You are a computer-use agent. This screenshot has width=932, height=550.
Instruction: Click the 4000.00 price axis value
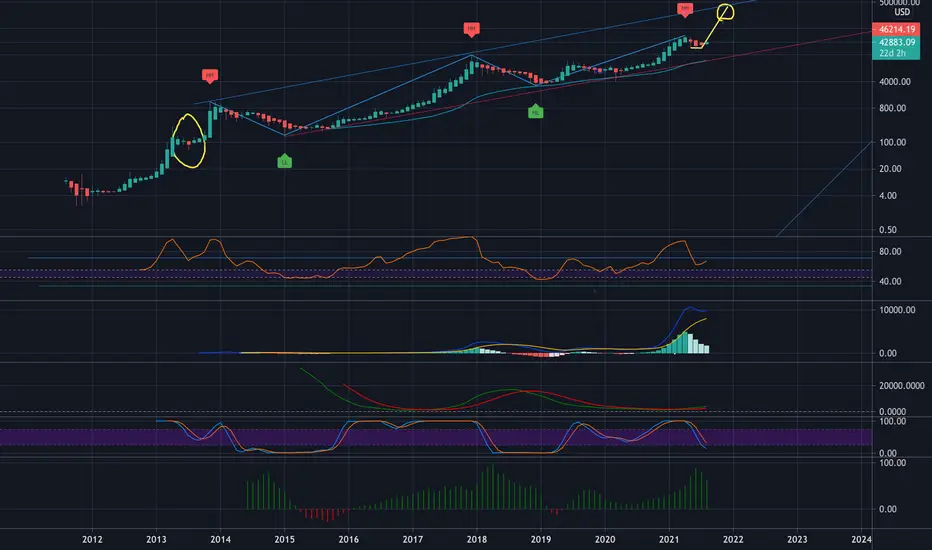(895, 82)
